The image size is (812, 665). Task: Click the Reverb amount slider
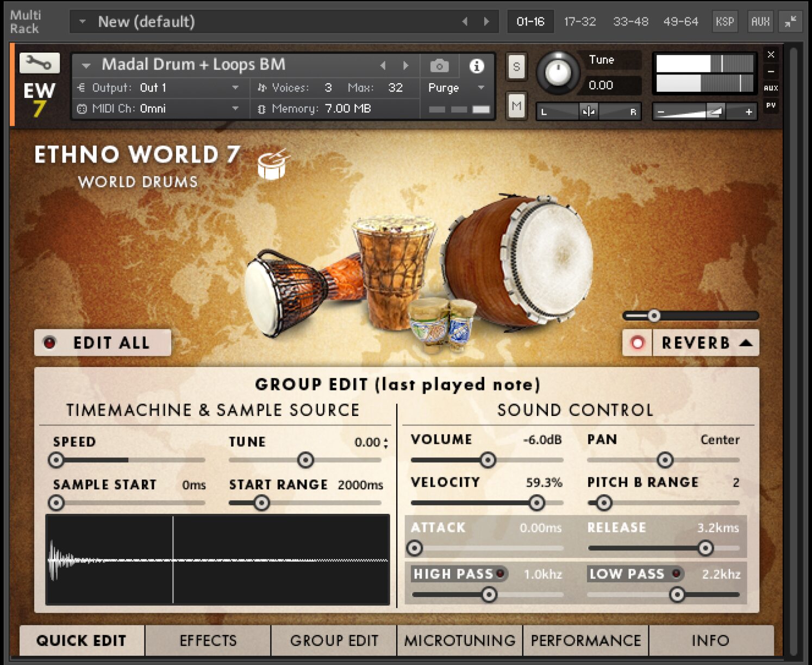point(690,315)
